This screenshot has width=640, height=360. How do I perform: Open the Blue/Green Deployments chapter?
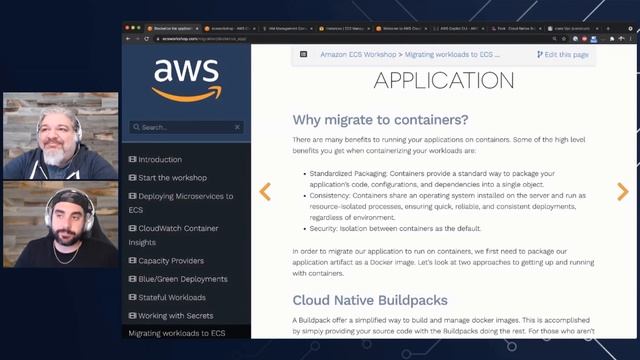tap(178, 279)
